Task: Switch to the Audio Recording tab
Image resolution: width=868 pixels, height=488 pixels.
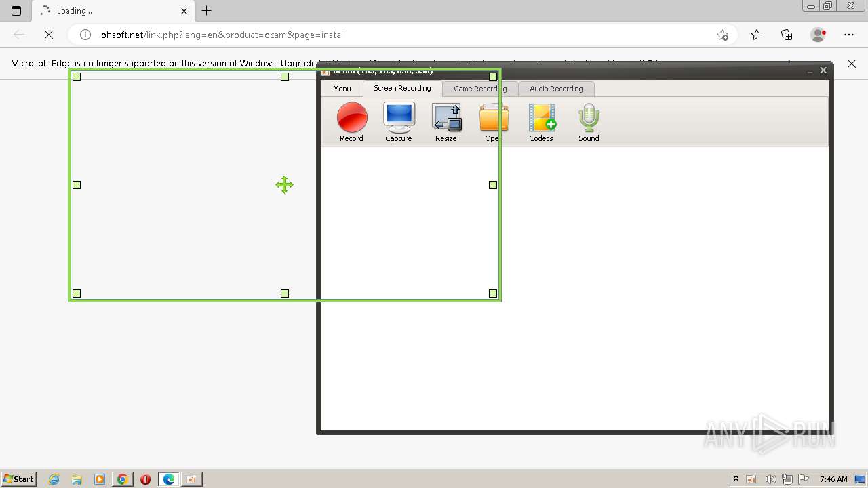Action: pyautogui.click(x=556, y=89)
